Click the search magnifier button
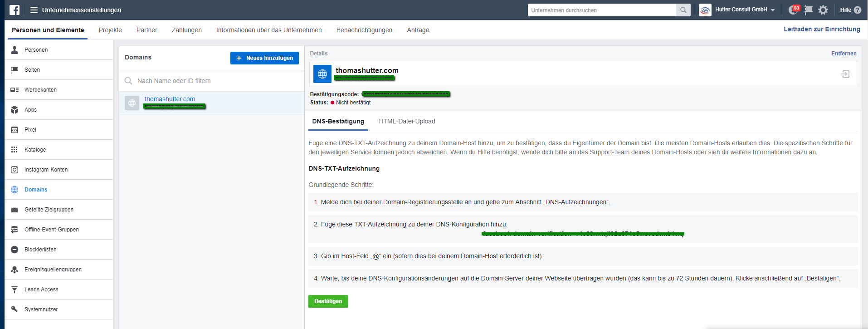Image resolution: width=868 pixels, height=329 pixels. point(683,10)
